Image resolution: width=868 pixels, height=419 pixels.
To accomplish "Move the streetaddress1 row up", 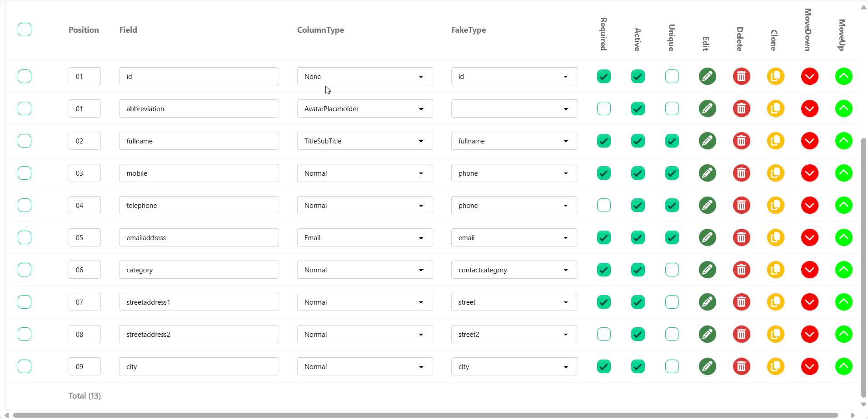I will coord(843,302).
